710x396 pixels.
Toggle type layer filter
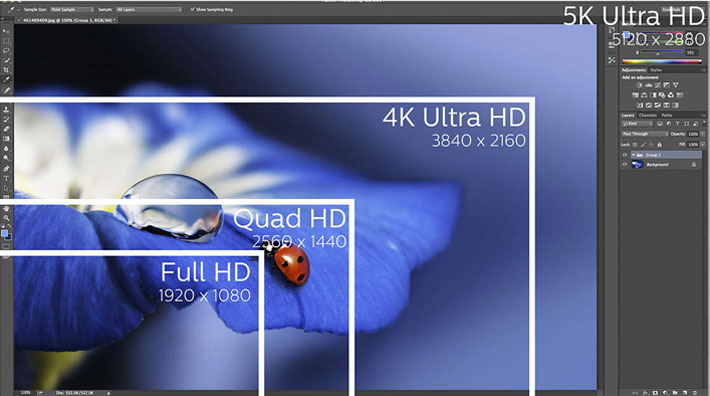coord(677,124)
